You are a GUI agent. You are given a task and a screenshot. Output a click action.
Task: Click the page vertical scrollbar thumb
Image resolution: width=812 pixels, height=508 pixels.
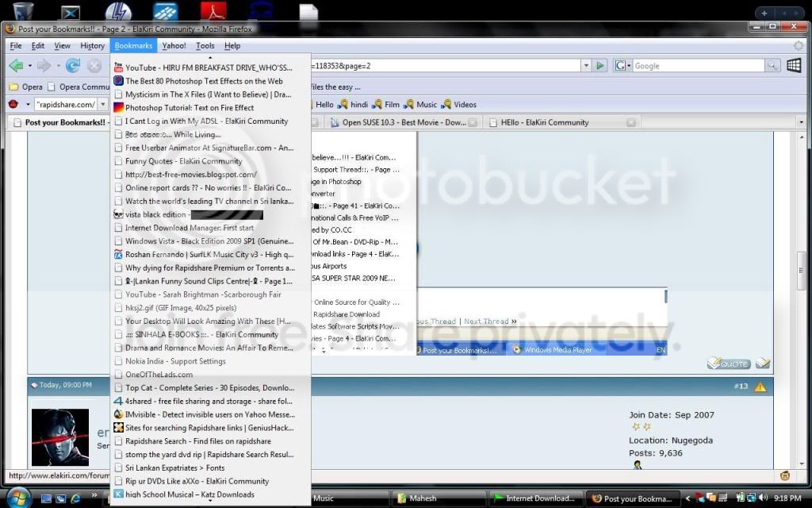click(x=802, y=272)
